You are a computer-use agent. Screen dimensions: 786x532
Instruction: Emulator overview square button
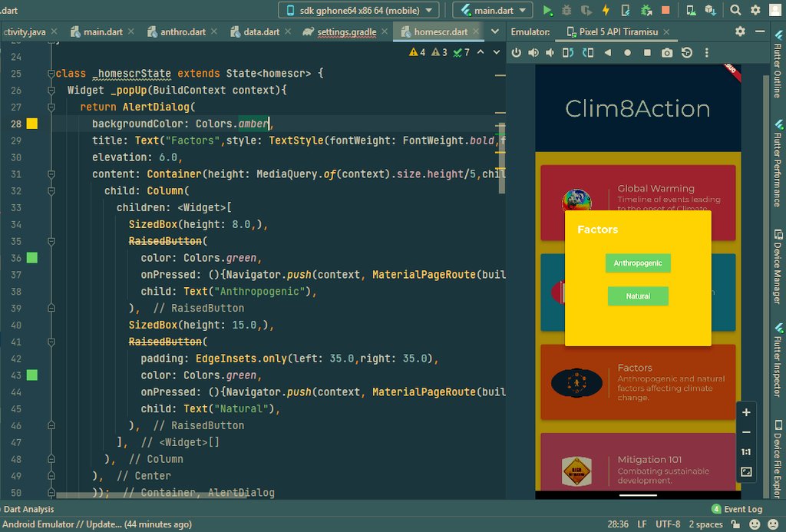tap(647, 53)
